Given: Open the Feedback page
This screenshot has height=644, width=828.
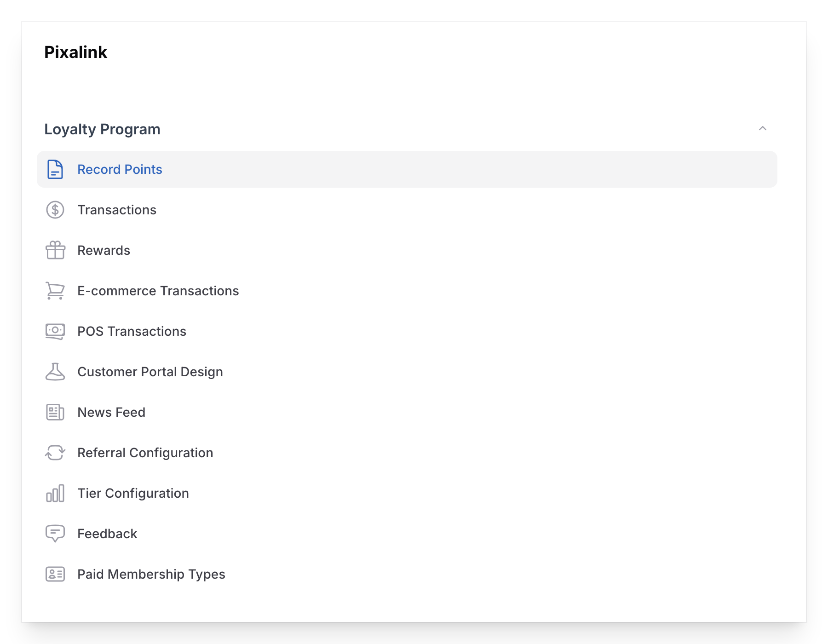Looking at the screenshot, I should (107, 534).
